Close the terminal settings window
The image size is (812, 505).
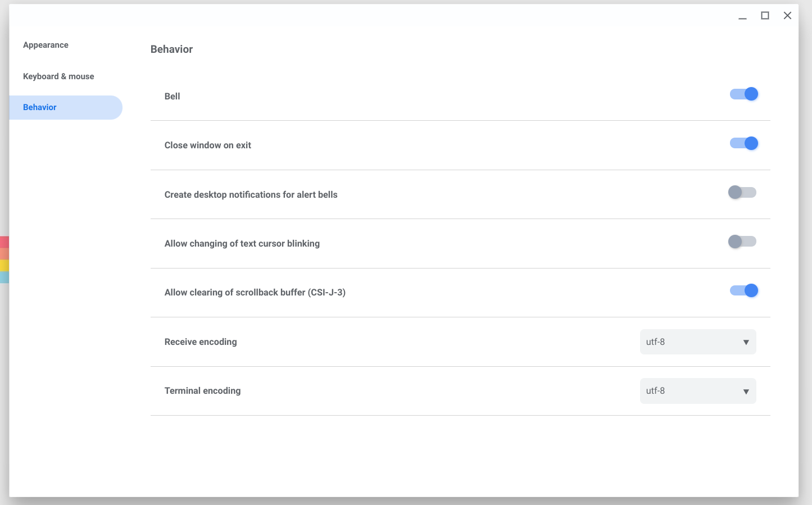[x=787, y=16]
